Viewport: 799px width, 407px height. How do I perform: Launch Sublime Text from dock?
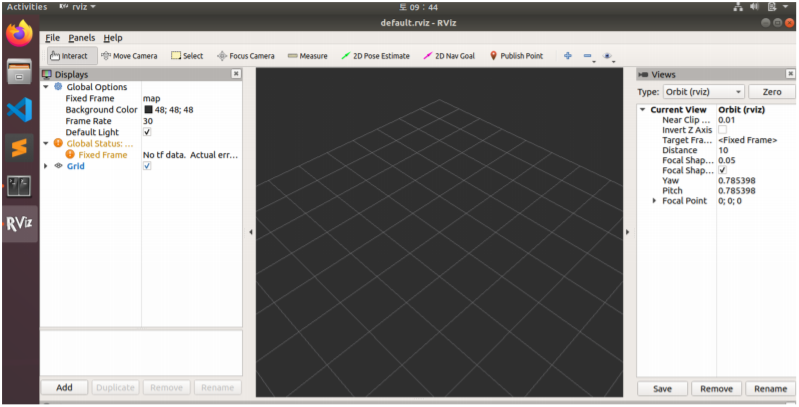[x=20, y=148]
